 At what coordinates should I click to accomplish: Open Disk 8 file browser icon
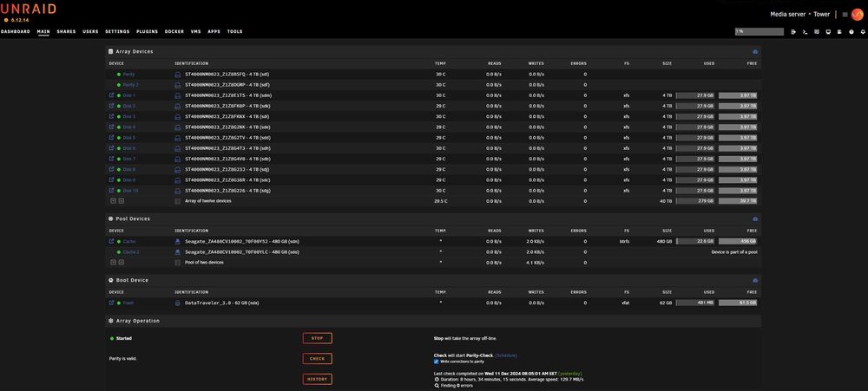[x=111, y=169]
